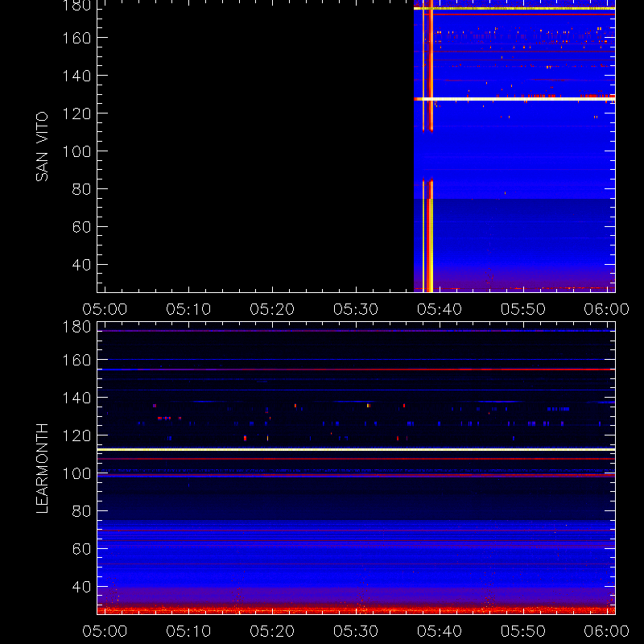Image resolution: width=644 pixels, height=644 pixels.
Task: Click 05:40 time label under Learmonth plot
Action: point(440,631)
